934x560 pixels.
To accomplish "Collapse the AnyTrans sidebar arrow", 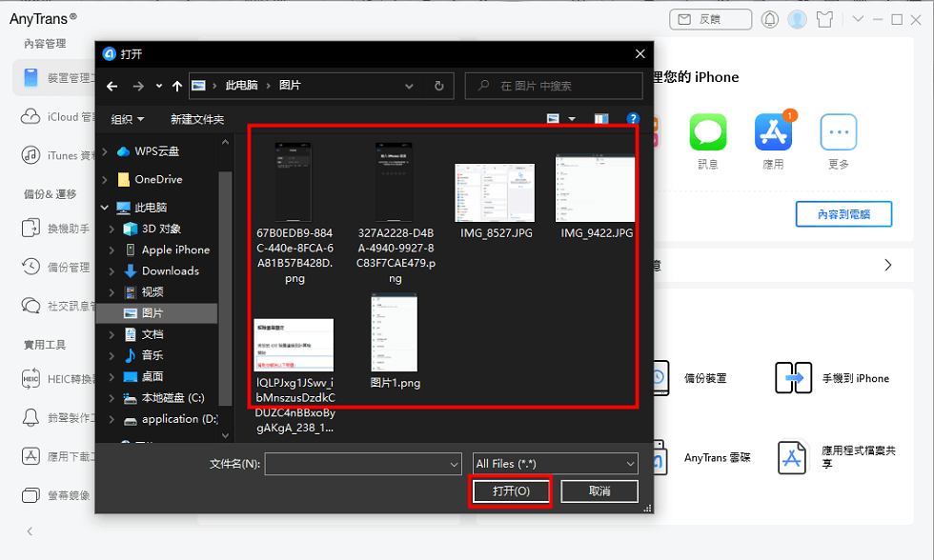I will click(x=30, y=531).
